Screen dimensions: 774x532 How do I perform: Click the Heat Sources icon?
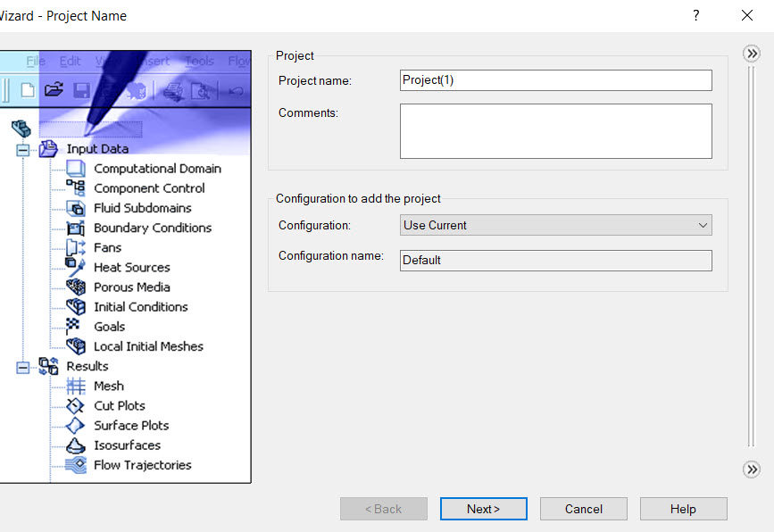pyautogui.click(x=76, y=267)
